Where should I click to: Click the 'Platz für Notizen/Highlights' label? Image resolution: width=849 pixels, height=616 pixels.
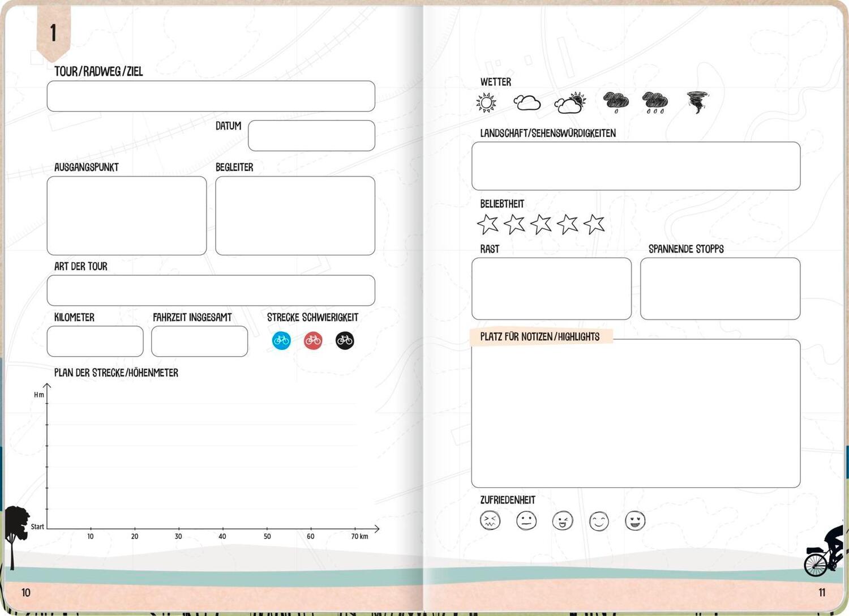[540, 337]
